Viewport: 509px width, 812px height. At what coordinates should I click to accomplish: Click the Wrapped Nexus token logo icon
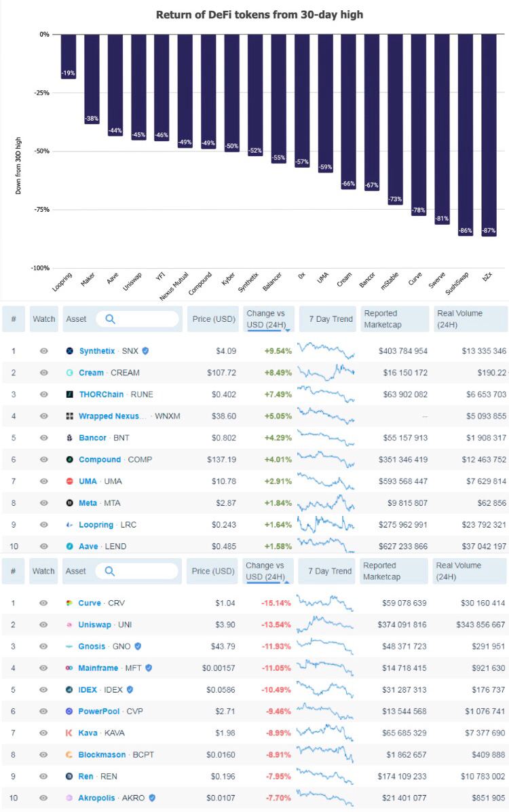click(70, 416)
